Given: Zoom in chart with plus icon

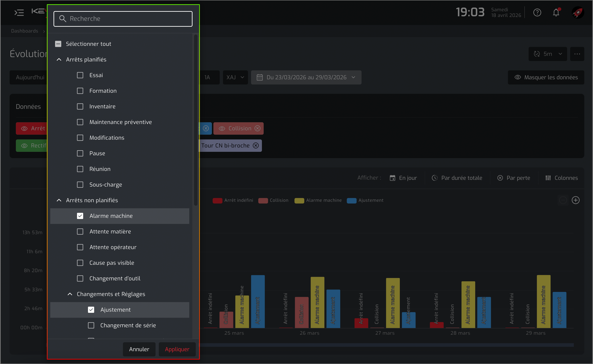Looking at the screenshot, I should [x=576, y=200].
